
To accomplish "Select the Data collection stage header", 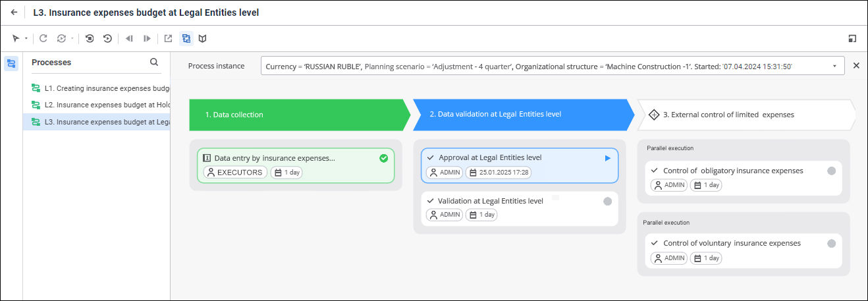I will (x=296, y=115).
